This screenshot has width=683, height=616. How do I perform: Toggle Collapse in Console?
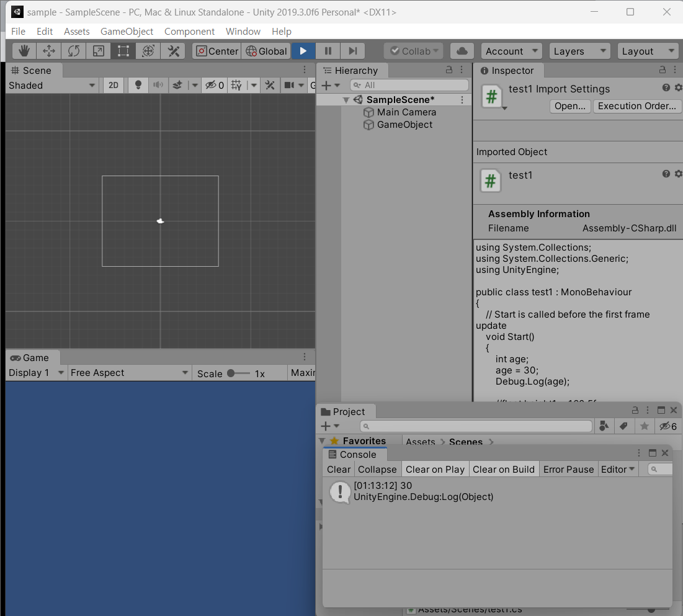(x=377, y=469)
